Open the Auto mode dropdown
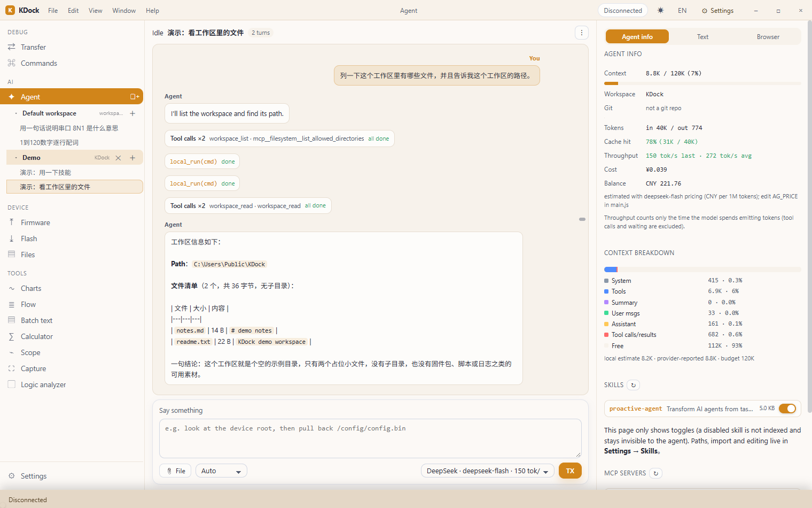Image resolution: width=812 pixels, height=508 pixels. tap(221, 471)
